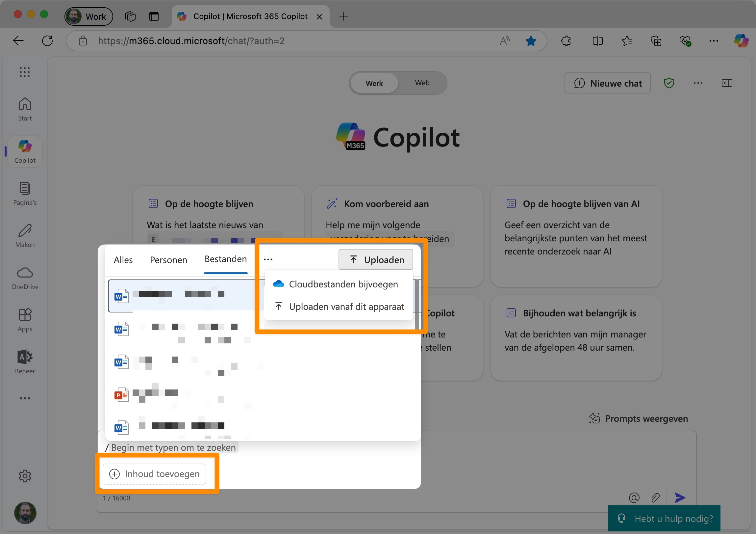Image resolution: width=756 pixels, height=534 pixels.
Task: Choose Uploaden vanaf dit apparaat
Action: pyautogui.click(x=338, y=307)
